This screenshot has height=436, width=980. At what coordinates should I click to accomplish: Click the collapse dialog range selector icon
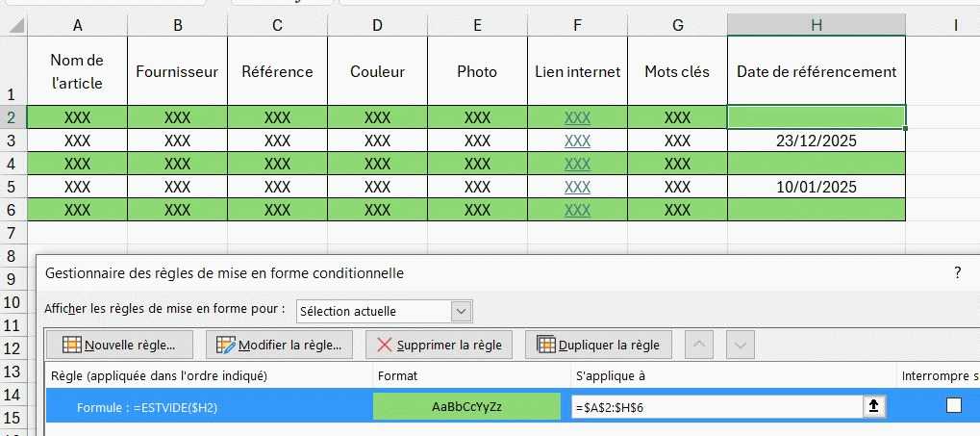coord(873,406)
